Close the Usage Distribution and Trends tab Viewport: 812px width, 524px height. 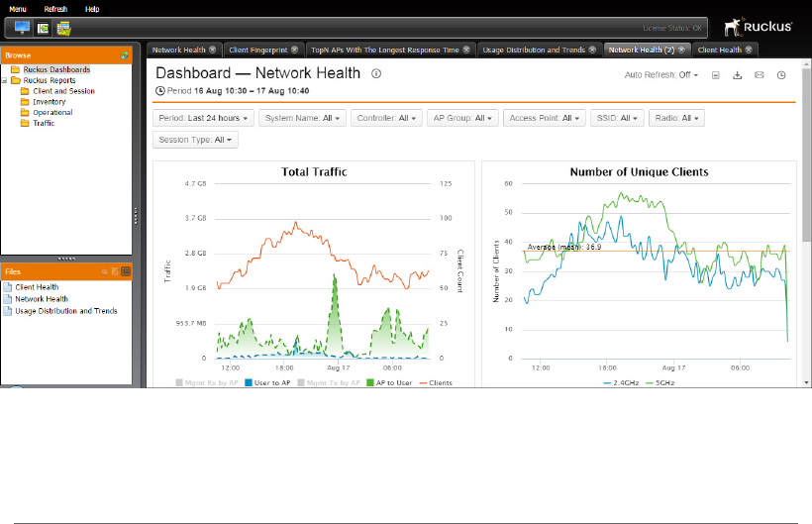click(592, 50)
